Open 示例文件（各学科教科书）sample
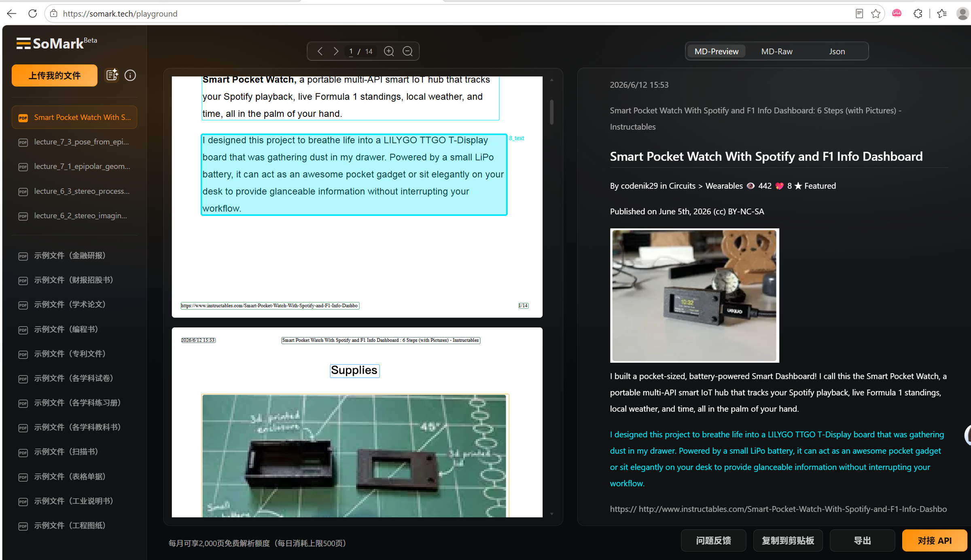Screen dimensions: 971x560 [74, 427]
